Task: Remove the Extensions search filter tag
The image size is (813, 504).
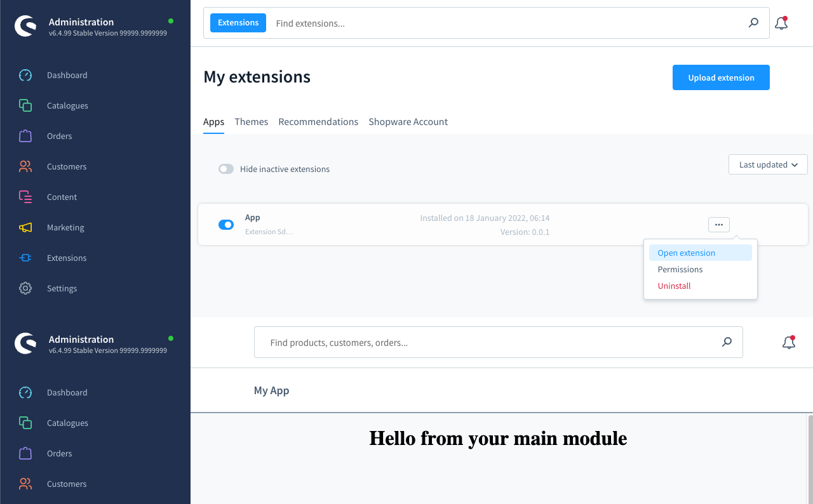Action: (238, 22)
